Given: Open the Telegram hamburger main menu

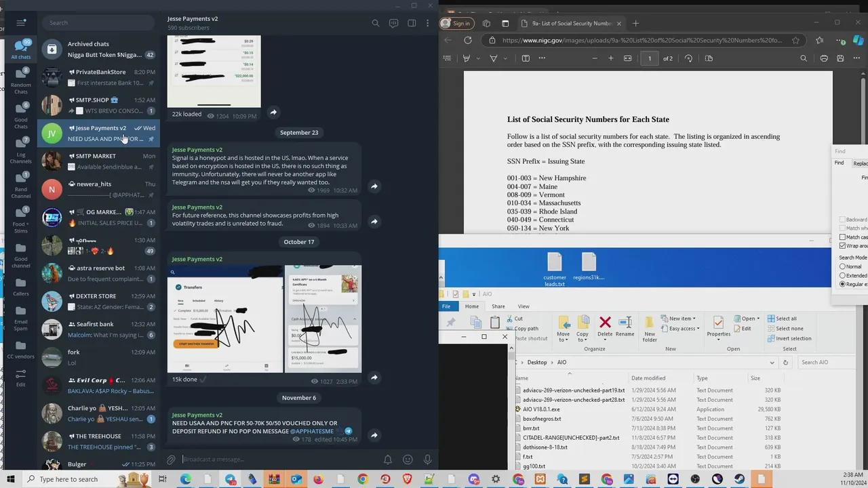Looking at the screenshot, I should (21, 22).
